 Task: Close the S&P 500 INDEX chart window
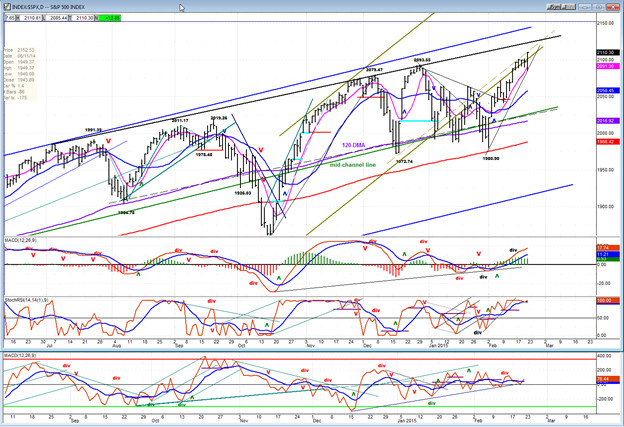pos(612,7)
